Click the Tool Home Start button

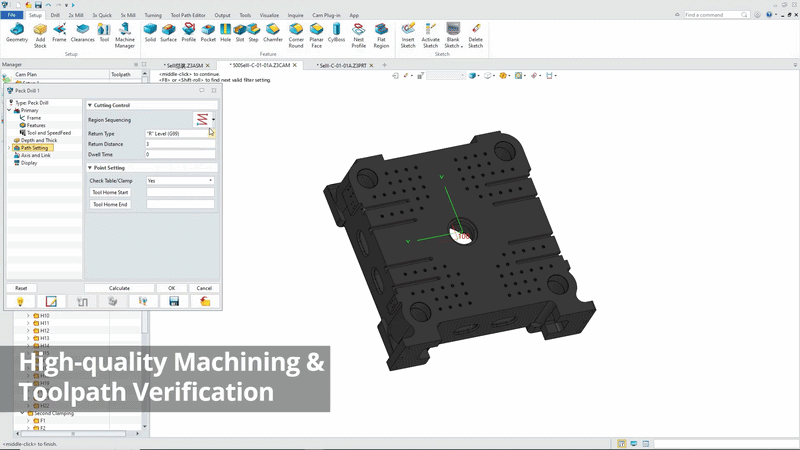pyautogui.click(x=110, y=192)
